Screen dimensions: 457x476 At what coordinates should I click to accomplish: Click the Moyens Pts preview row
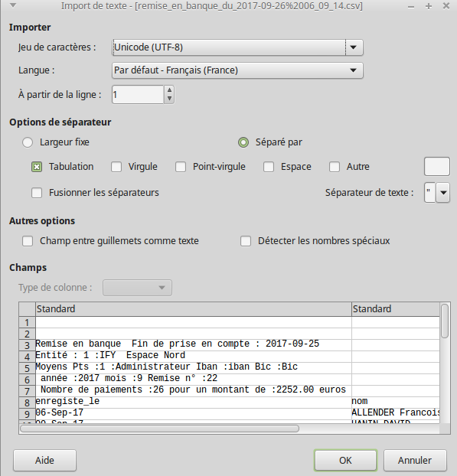point(194,367)
